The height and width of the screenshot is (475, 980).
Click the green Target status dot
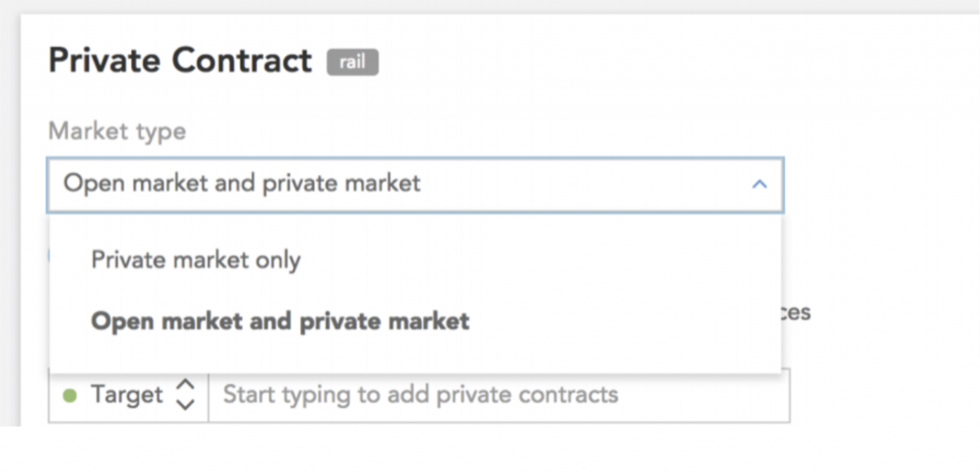click(x=70, y=396)
